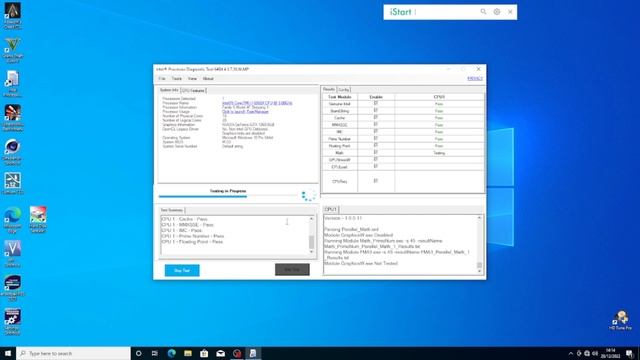The width and height of the screenshot is (640, 360).
Task: Select the HD Tune Pro desktop icon
Action: click(620, 320)
